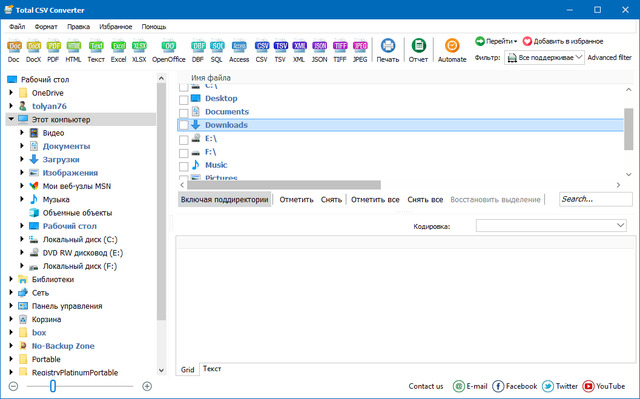Screen dimensions: 640x399
Task: Open the Печать print icon
Action: click(388, 45)
